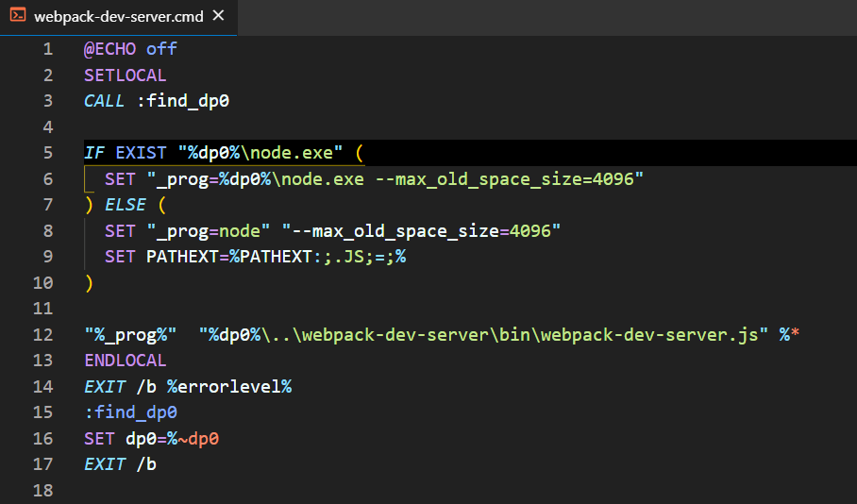This screenshot has height=504, width=857.
Task: Click the "SET dp0" statement on line 16
Action: coord(113,438)
